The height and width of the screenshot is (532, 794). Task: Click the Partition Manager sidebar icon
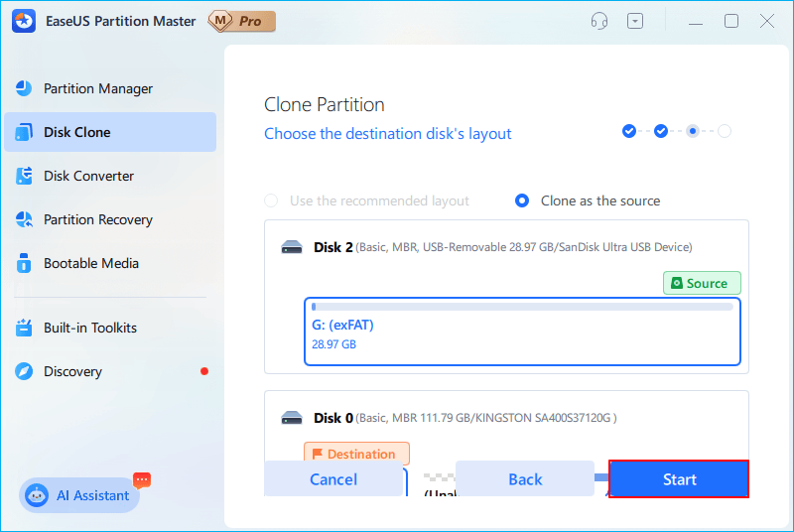[x=25, y=88]
